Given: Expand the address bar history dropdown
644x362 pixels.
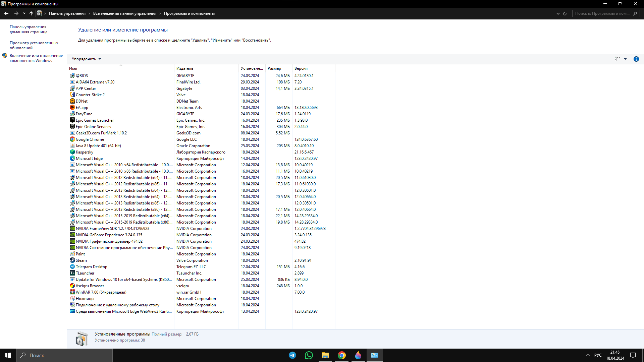Looking at the screenshot, I should pos(558,14).
